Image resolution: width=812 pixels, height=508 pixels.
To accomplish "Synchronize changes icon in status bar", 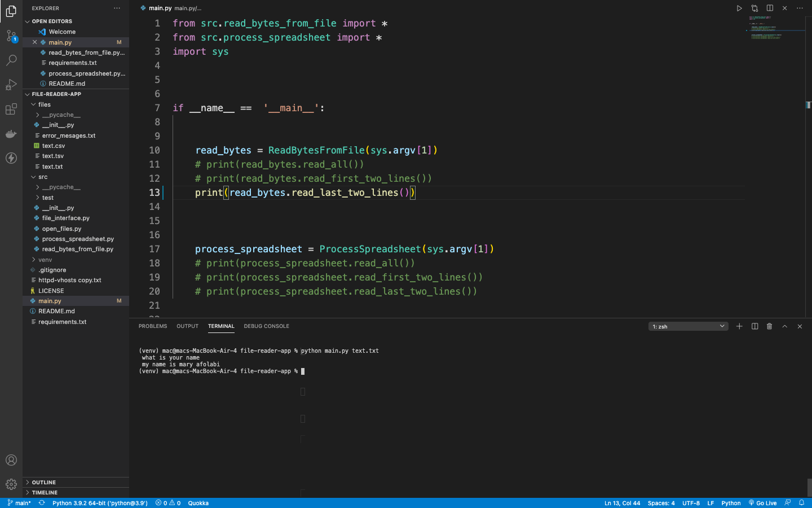I will (42, 503).
